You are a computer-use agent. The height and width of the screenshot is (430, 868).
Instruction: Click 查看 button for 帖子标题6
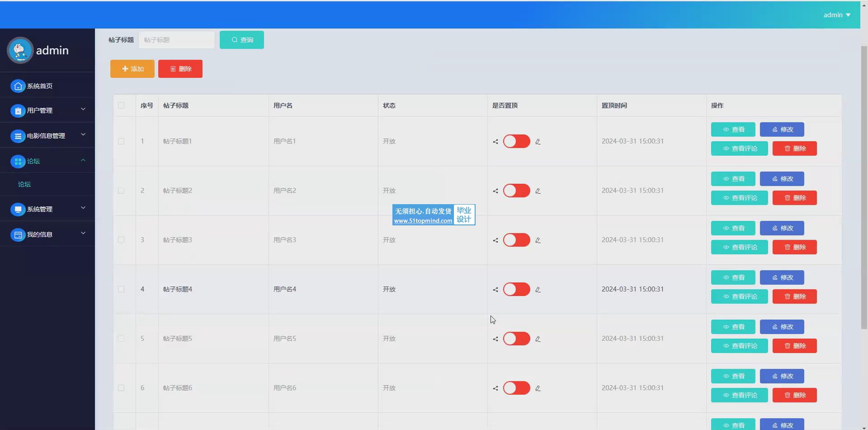[x=733, y=376]
